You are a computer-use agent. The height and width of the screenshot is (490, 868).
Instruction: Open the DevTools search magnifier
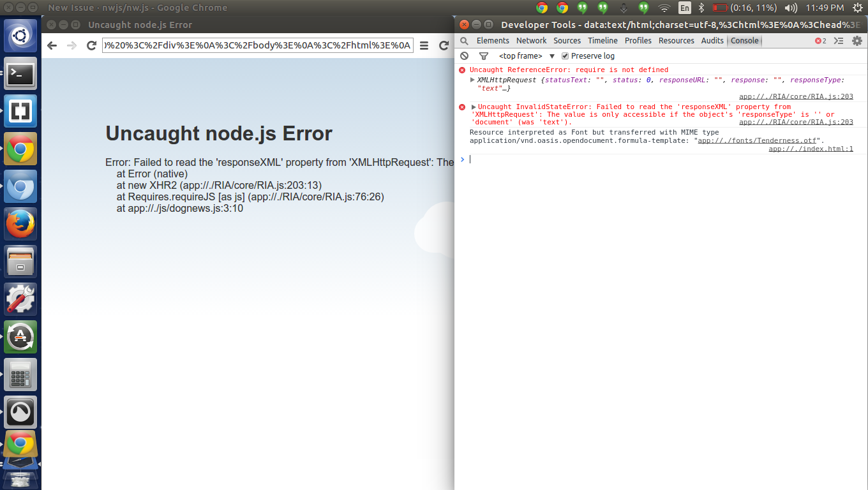(464, 41)
